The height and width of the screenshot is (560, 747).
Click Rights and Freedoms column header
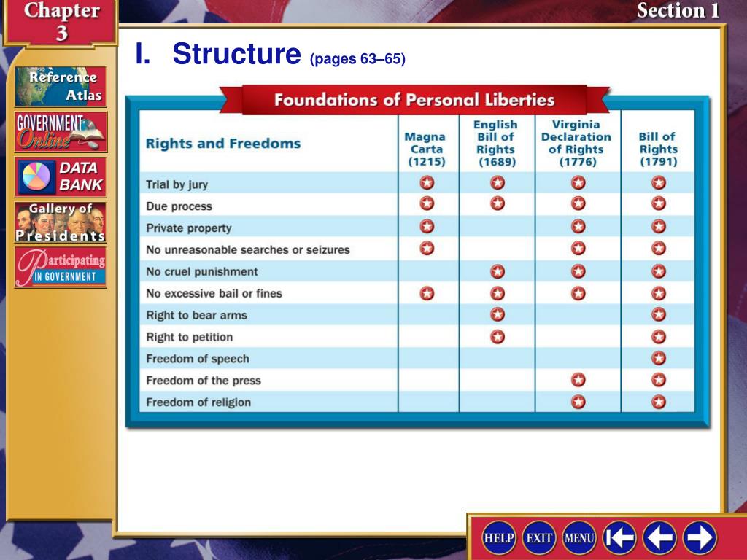coord(223,144)
